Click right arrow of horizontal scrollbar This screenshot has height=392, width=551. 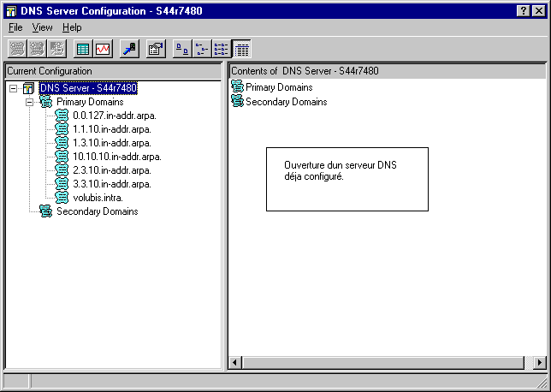point(539,364)
